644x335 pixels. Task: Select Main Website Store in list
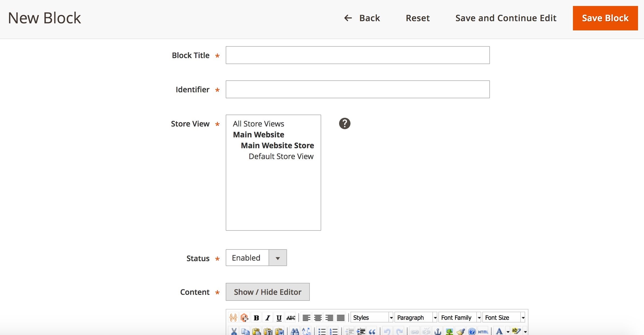point(273,146)
